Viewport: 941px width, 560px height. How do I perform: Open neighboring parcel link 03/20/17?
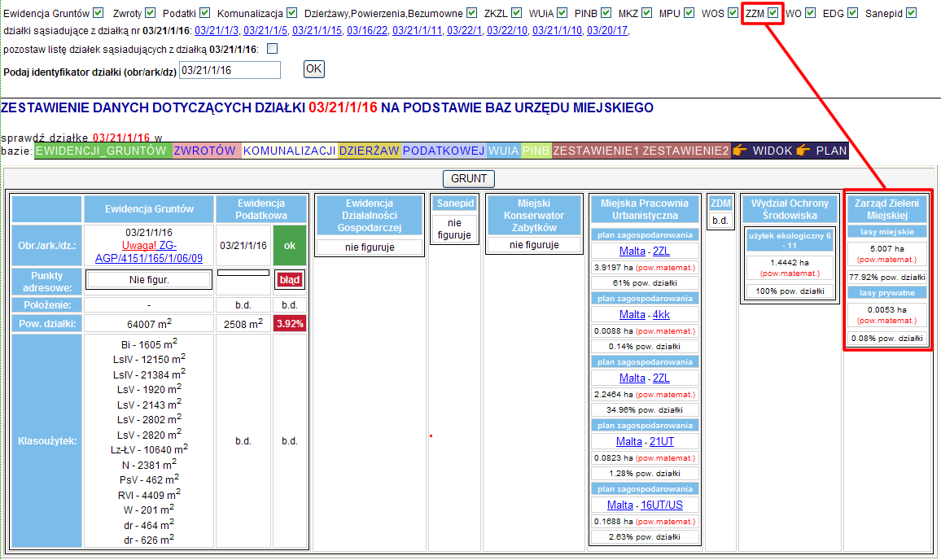click(607, 31)
